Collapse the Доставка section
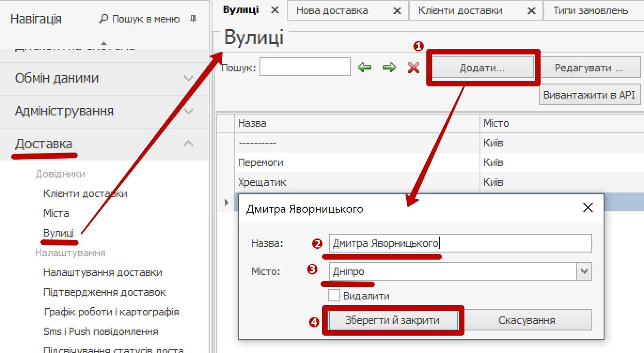Image resolution: width=644 pixels, height=353 pixels. pyautogui.click(x=188, y=144)
